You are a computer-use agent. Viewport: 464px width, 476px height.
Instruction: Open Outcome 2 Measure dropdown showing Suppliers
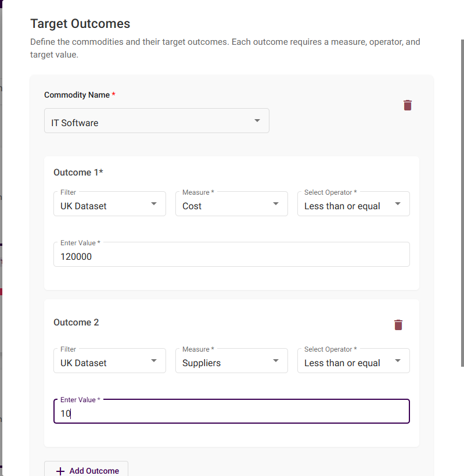tap(232, 361)
